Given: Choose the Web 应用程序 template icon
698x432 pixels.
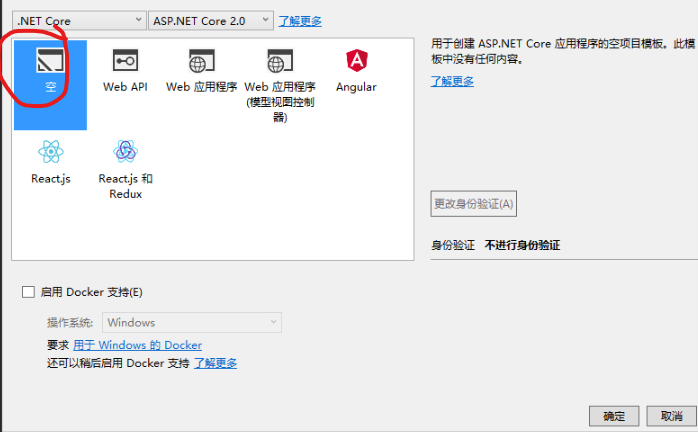Looking at the screenshot, I should tap(202, 61).
